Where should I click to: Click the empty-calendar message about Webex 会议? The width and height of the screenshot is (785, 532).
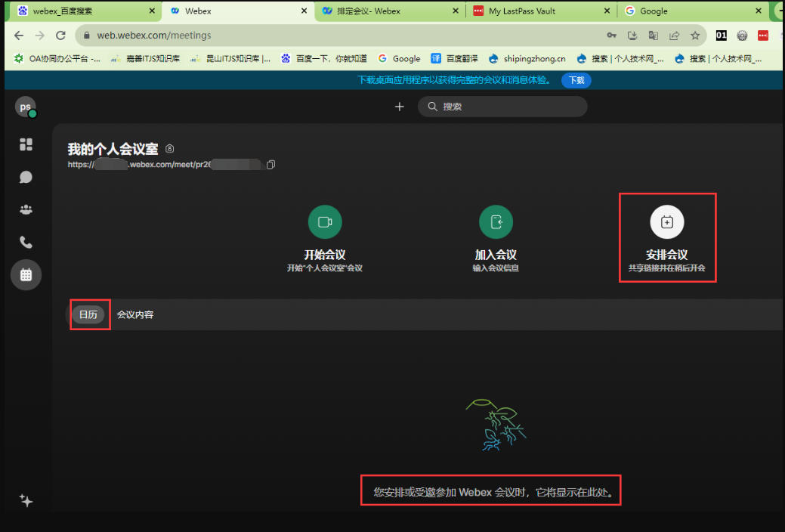[x=493, y=493]
